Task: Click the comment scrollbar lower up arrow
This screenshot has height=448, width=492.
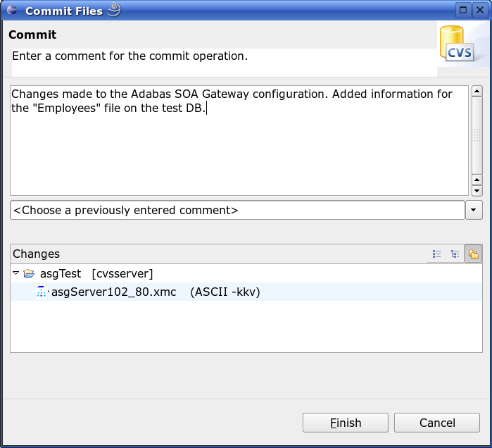Action: (x=477, y=180)
